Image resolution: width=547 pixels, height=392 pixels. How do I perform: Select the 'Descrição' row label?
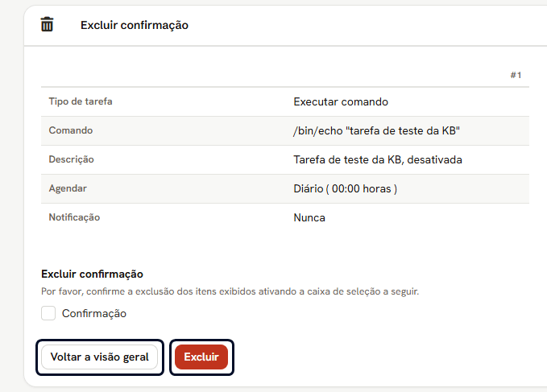(71, 159)
